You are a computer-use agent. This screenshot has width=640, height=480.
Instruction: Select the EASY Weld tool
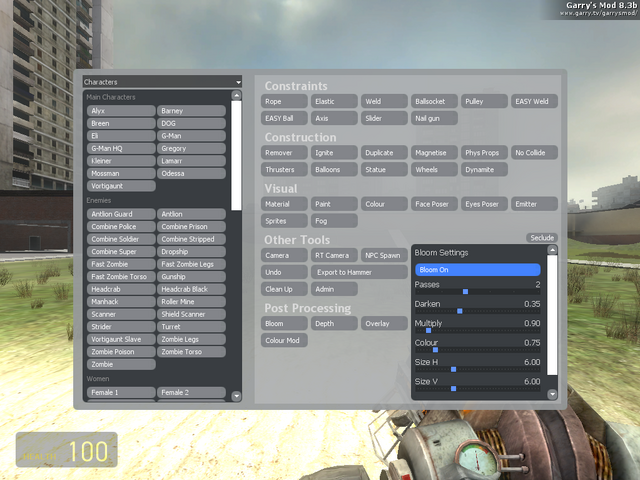pyautogui.click(x=534, y=101)
